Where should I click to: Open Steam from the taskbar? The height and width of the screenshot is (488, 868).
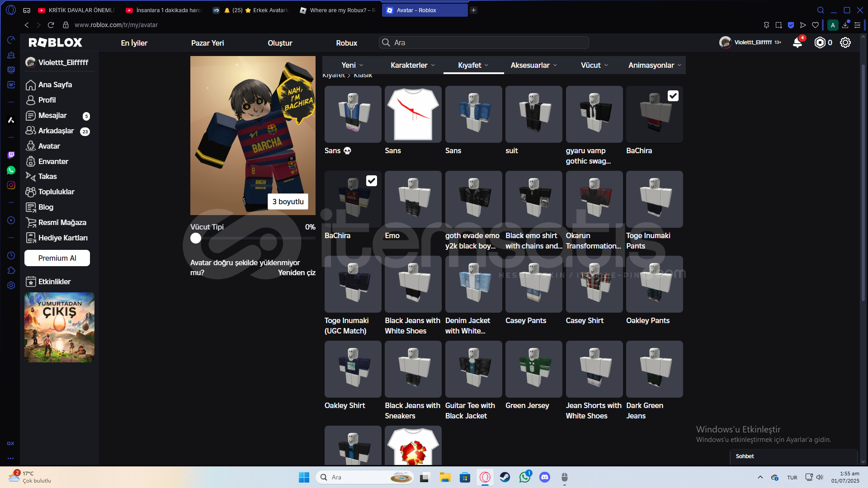[x=505, y=477]
